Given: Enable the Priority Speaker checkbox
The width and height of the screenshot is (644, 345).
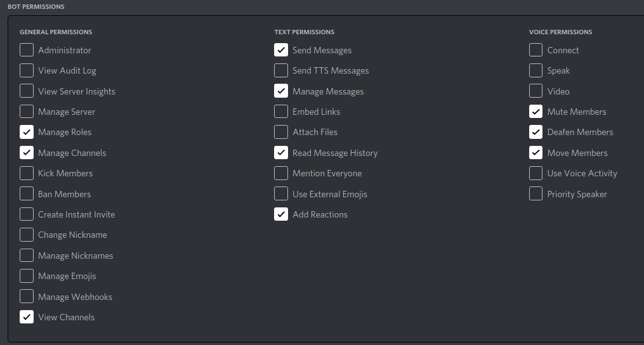Looking at the screenshot, I should point(536,194).
